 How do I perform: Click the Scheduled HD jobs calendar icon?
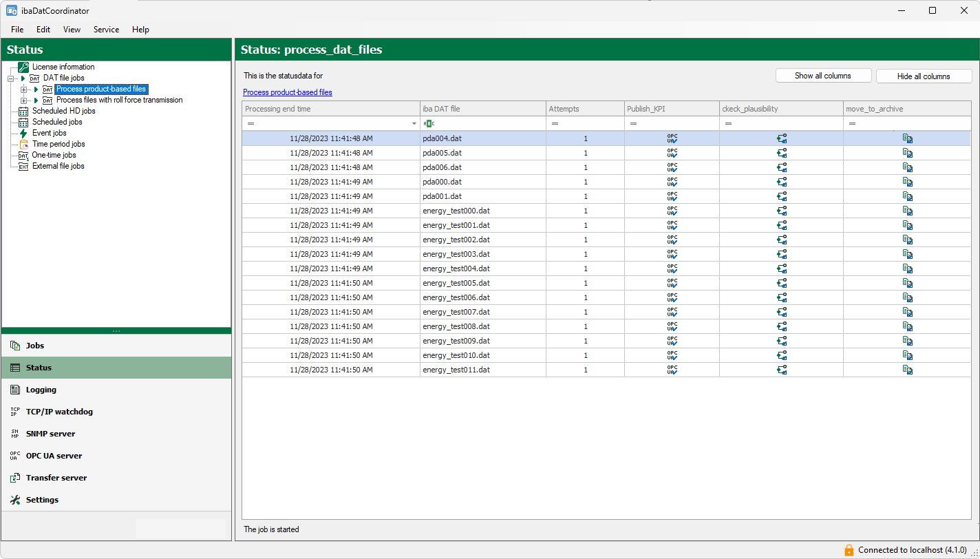(23, 111)
